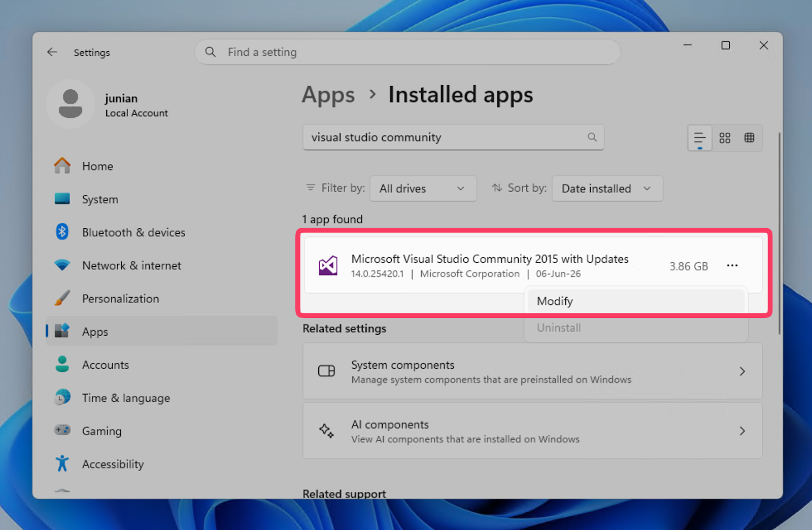Click the visual studio community search field
812x530 pixels.
point(453,137)
